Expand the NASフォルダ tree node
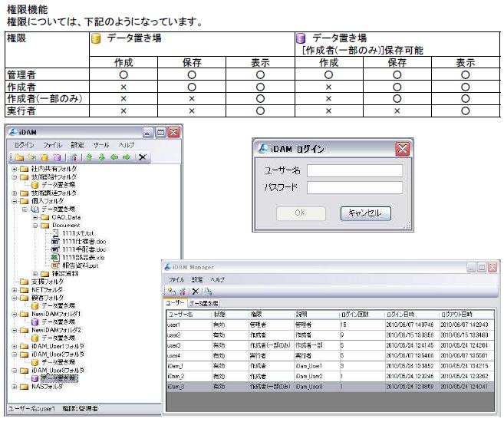 pos(15,387)
